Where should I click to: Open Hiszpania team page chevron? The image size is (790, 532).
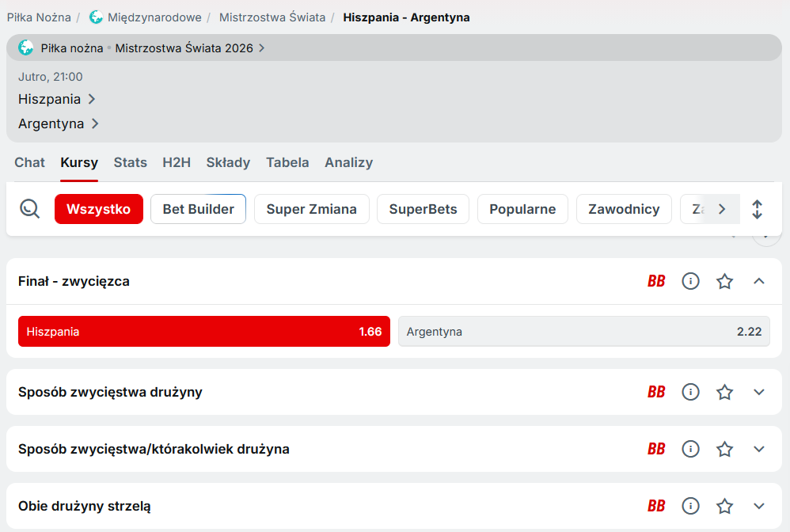[x=92, y=99]
